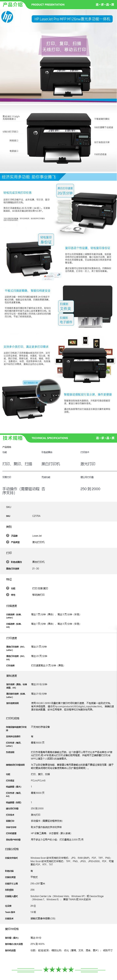This screenshot has height=980, width=117.
Task: Click help icon beside 产品类型
Action: pyautogui.click(x=8, y=542)
